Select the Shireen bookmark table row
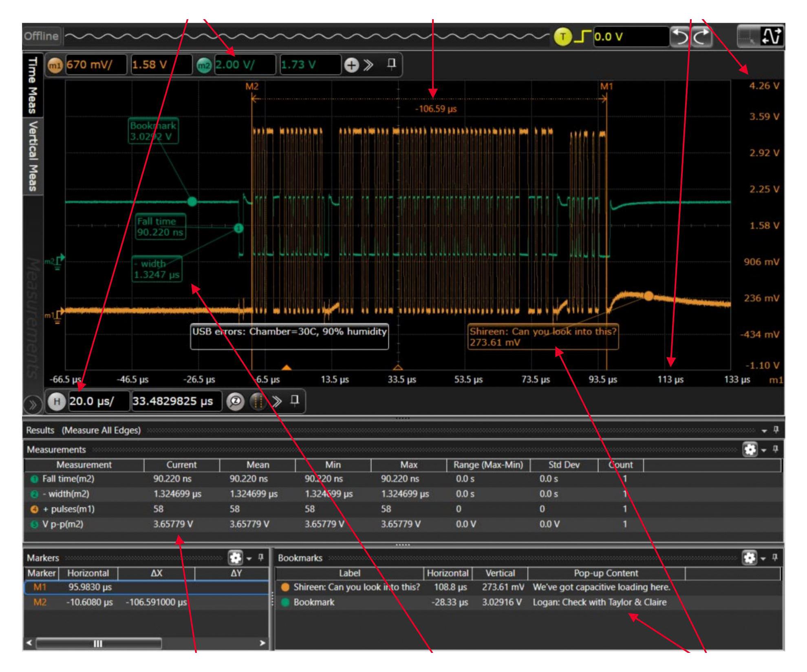 529,588
